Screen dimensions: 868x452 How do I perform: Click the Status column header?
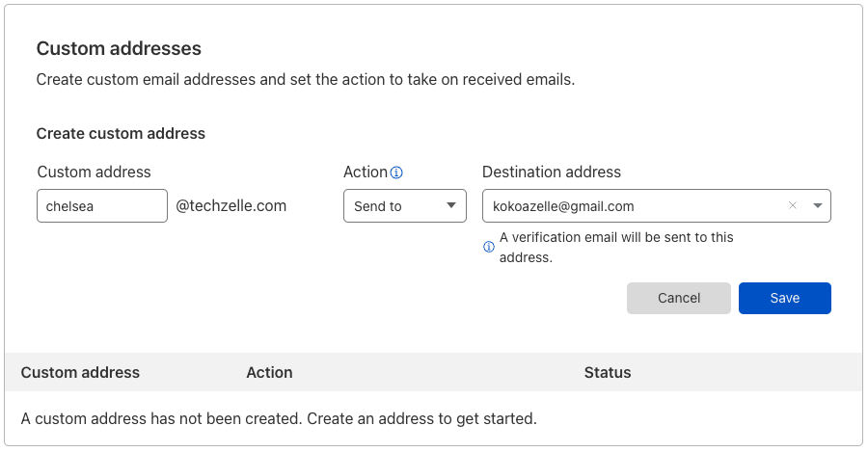pos(608,372)
